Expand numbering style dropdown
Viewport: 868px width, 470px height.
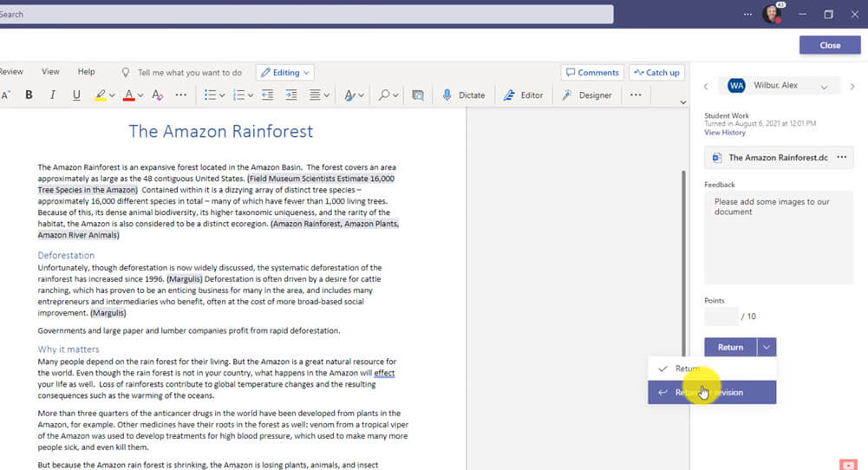pyautogui.click(x=251, y=95)
